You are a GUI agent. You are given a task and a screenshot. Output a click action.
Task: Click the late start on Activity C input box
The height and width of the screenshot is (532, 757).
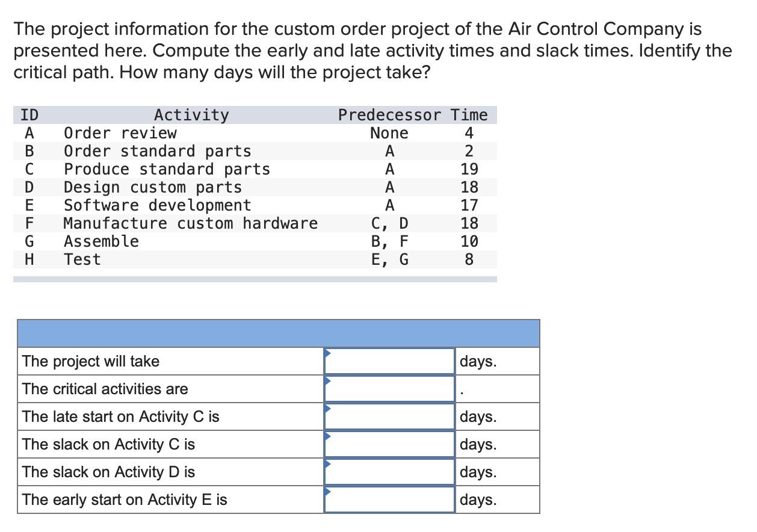pos(389,416)
